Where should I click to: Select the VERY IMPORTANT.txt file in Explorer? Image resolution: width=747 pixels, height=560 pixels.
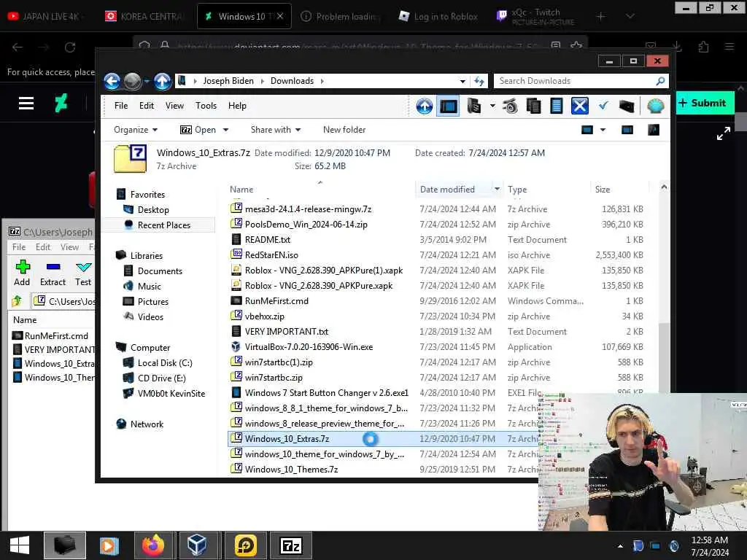click(286, 332)
